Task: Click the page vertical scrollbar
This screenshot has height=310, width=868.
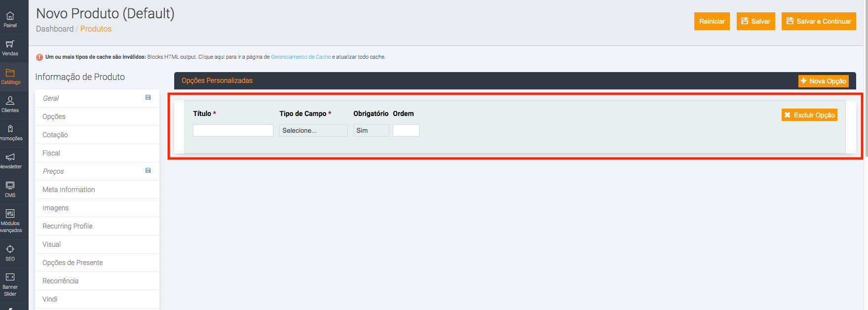Action: click(x=866, y=79)
